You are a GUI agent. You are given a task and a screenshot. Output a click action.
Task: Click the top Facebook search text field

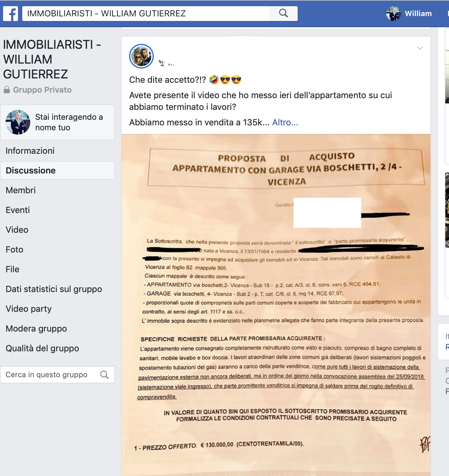pyautogui.click(x=146, y=14)
